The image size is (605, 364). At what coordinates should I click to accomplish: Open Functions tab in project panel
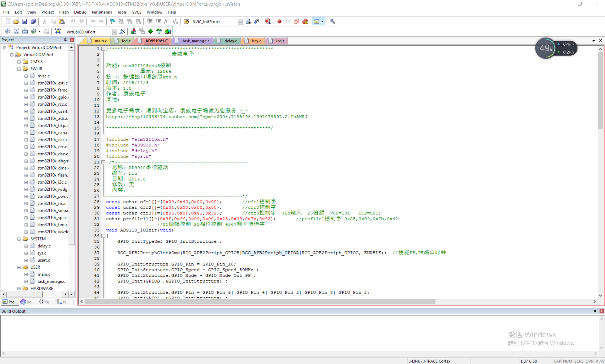coord(46,302)
